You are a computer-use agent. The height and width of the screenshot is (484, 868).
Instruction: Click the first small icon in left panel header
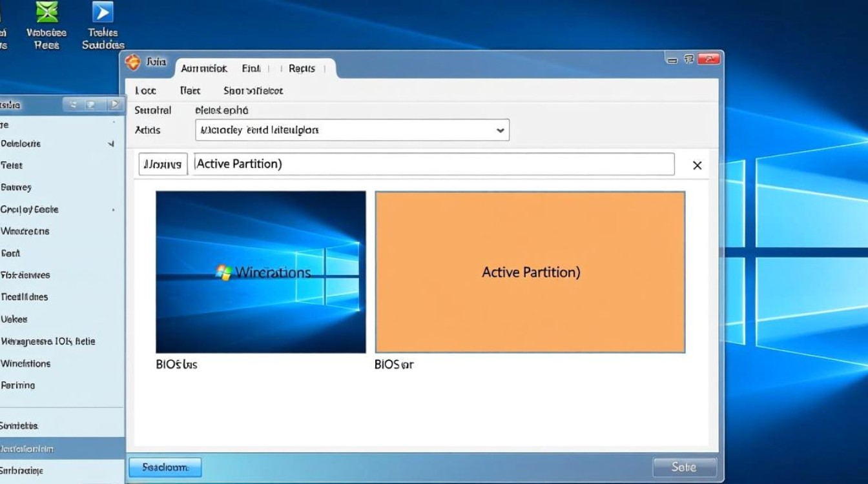[72, 104]
